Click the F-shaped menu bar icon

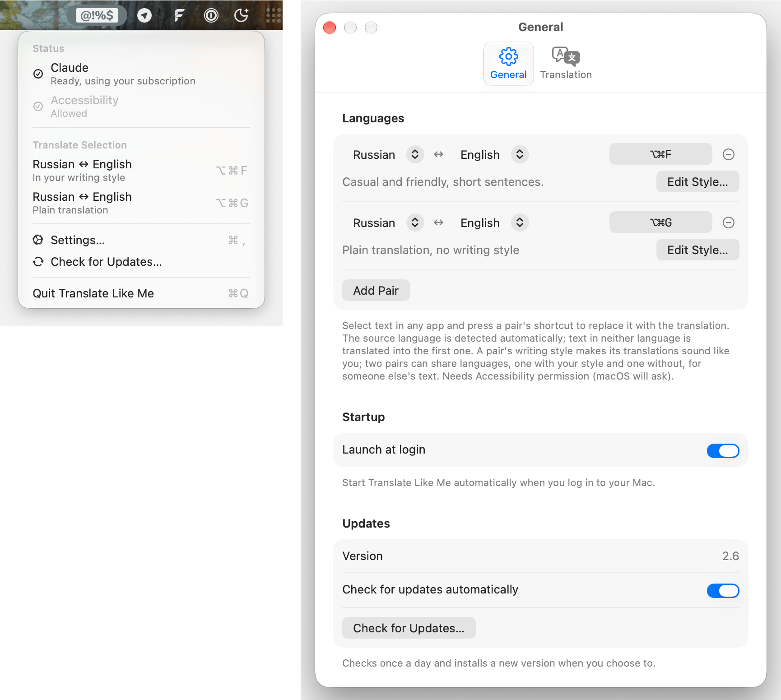click(179, 16)
